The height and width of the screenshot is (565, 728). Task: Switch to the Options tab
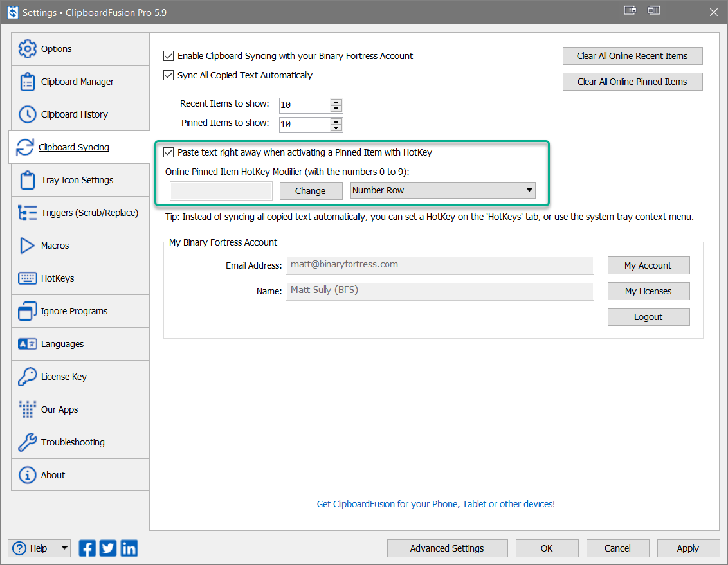[x=80, y=49]
